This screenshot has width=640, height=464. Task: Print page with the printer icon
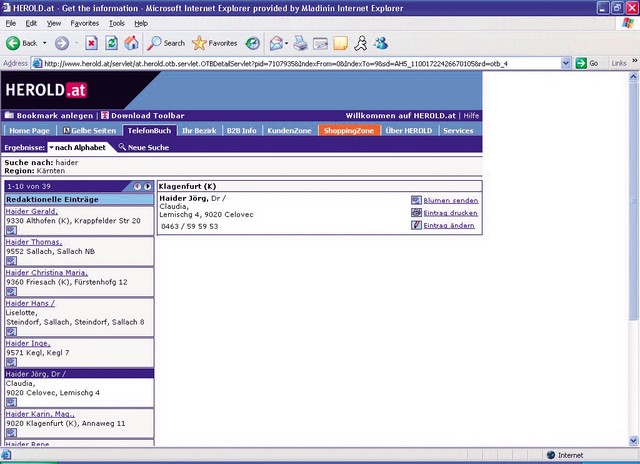tap(300, 43)
